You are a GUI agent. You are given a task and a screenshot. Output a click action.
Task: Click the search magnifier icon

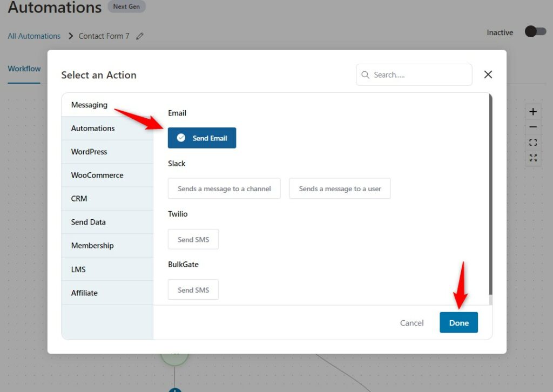(x=365, y=75)
